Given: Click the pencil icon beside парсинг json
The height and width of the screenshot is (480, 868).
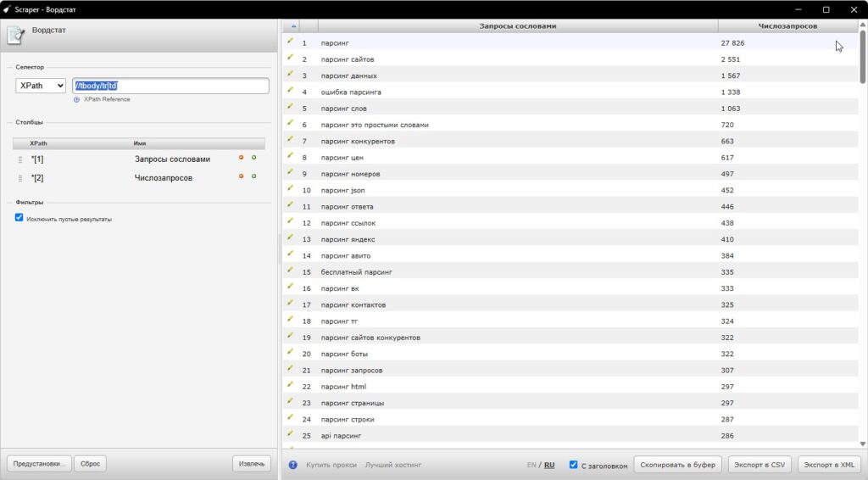Looking at the screenshot, I should (x=290, y=189).
